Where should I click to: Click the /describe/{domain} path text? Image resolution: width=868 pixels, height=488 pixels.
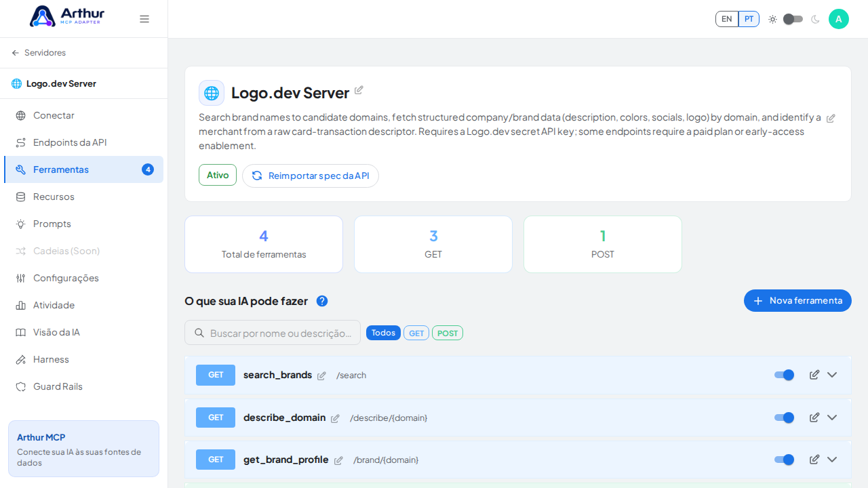point(389,418)
